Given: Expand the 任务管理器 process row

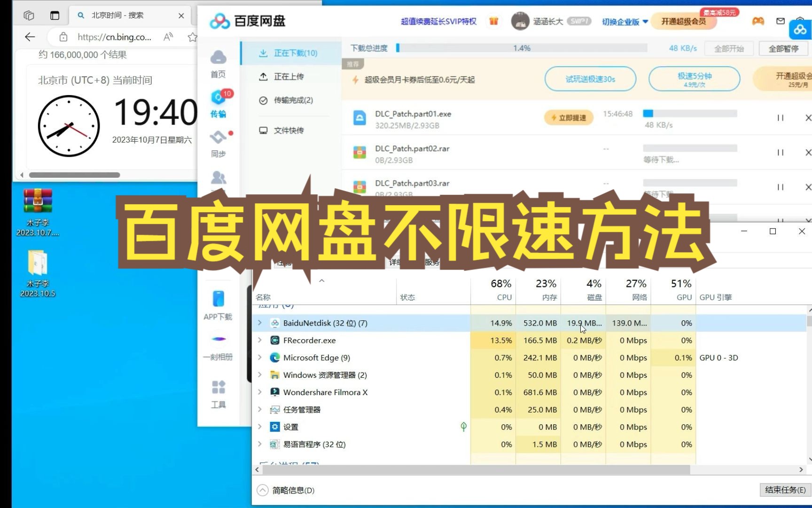Looking at the screenshot, I should coord(259,410).
